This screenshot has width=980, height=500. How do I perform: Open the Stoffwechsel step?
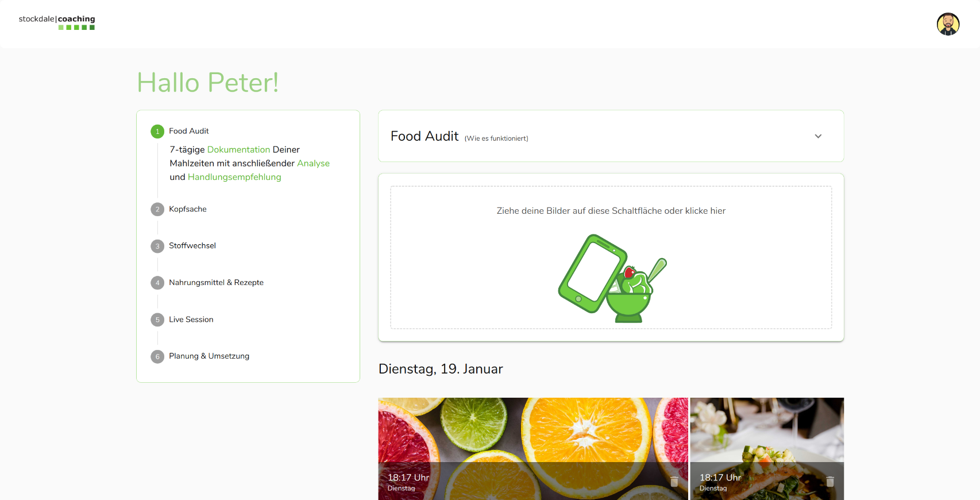(x=192, y=245)
